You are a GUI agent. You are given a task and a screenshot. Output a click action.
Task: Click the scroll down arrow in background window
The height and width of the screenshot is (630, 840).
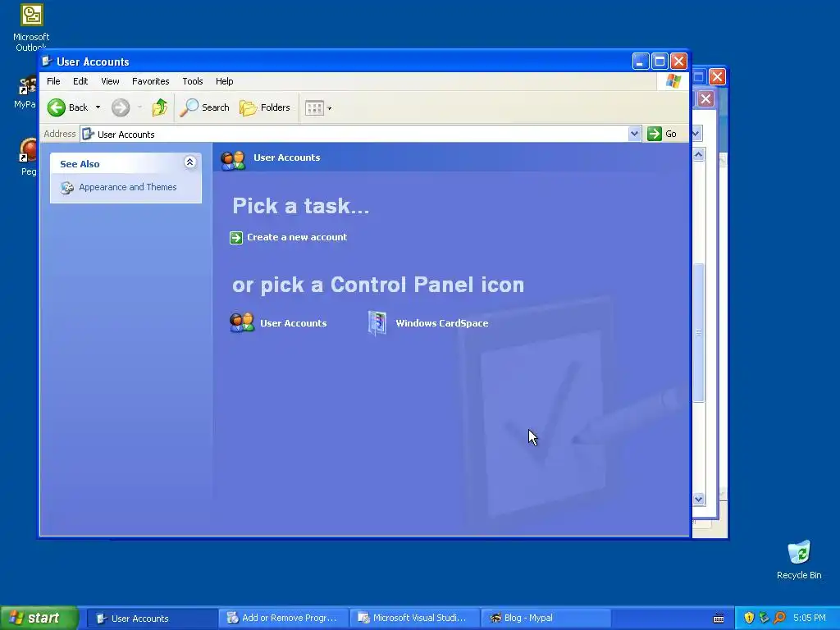pos(699,500)
